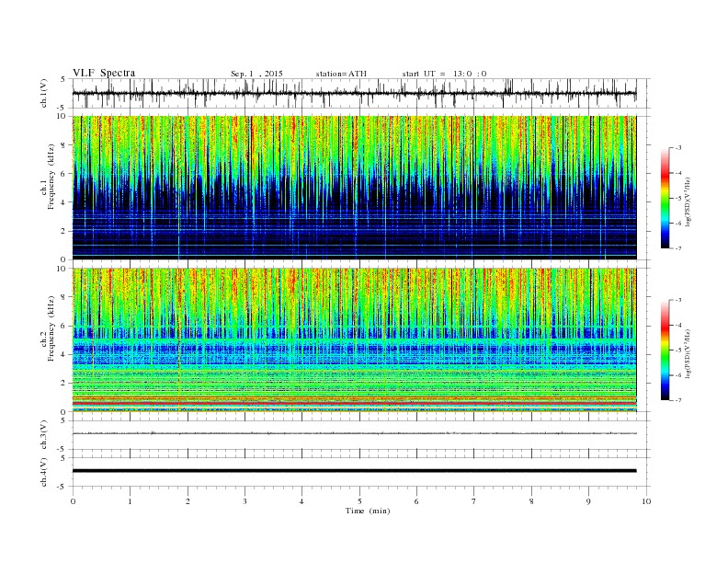Click time axis tick label "2"
Screen dimensions: 728x563
pyautogui.click(x=188, y=501)
